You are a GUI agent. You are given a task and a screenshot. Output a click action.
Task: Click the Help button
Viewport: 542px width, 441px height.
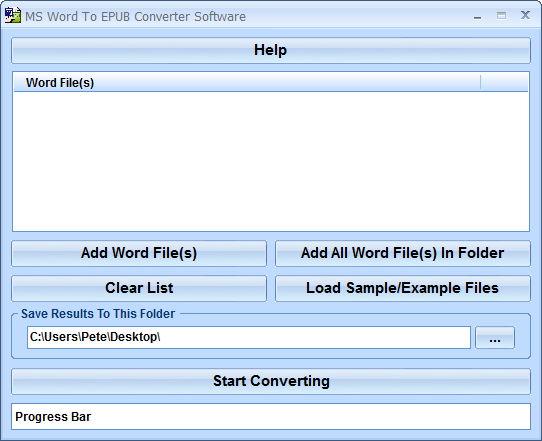coord(271,50)
